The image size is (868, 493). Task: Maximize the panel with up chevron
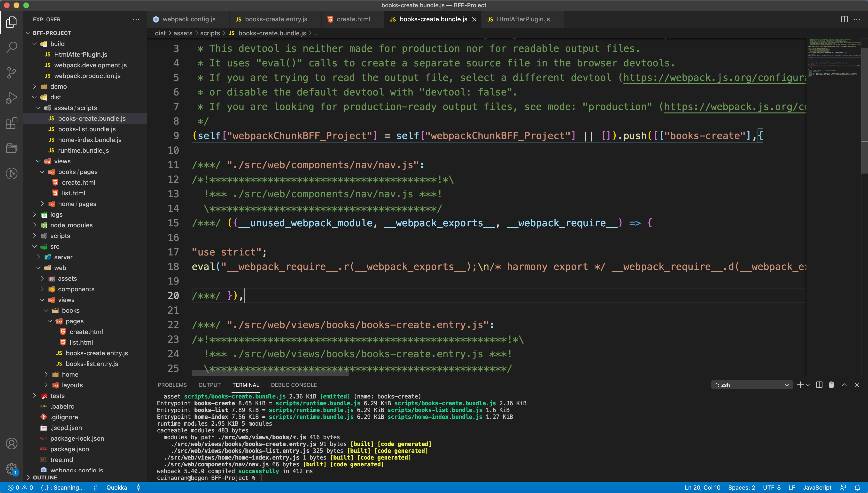click(844, 385)
